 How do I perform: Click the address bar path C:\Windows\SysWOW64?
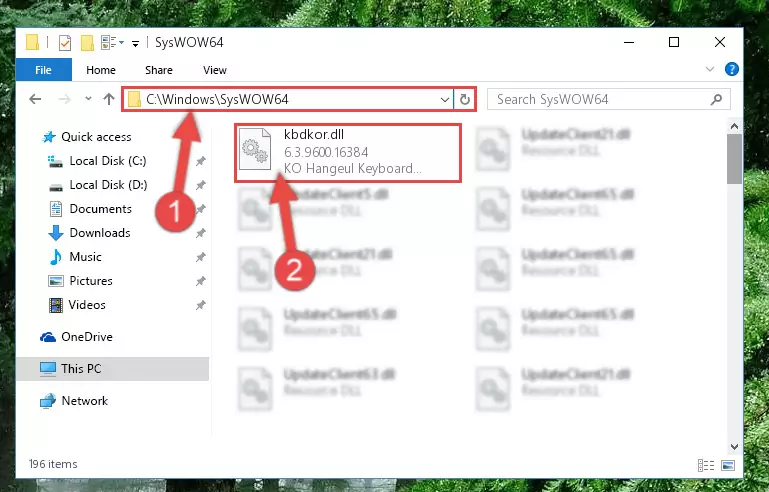217,100
